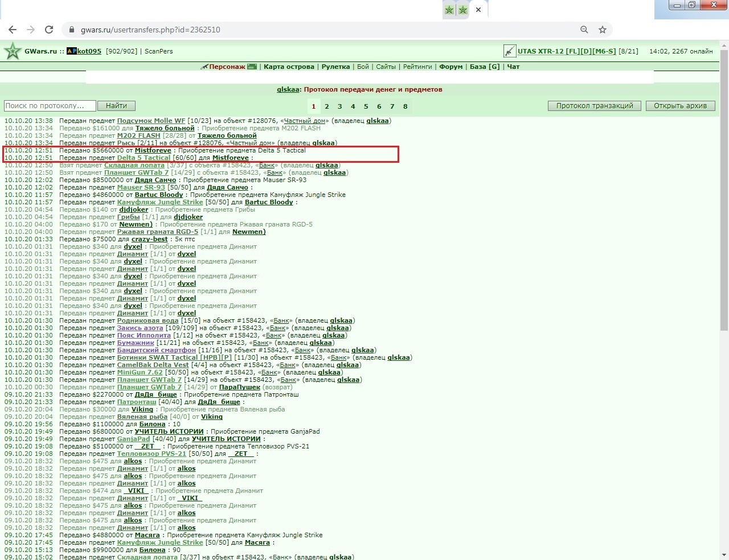Reload the page with the refresh icon

[x=49, y=30]
